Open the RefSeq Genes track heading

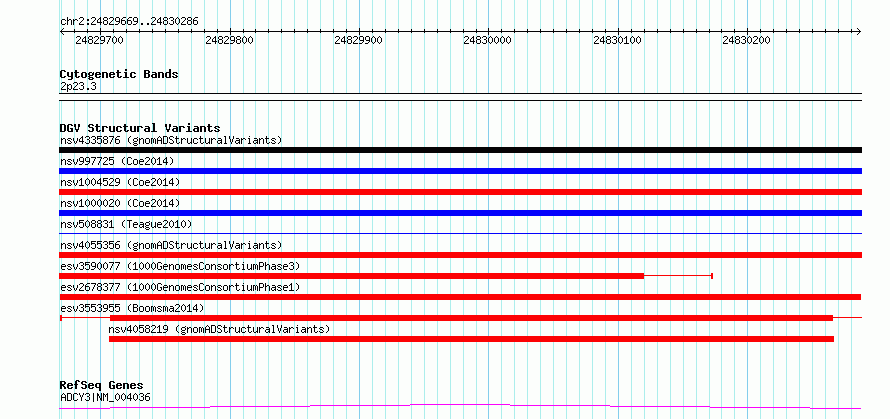coord(102,386)
